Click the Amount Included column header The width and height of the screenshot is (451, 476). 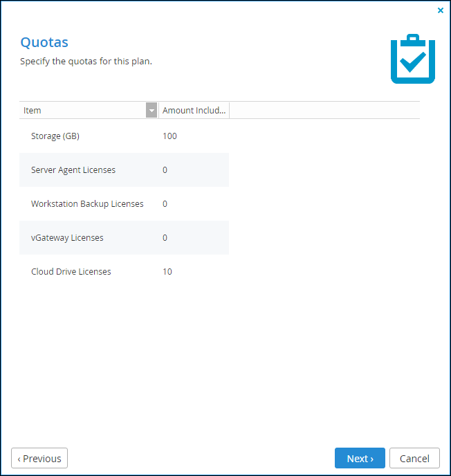[x=194, y=110]
